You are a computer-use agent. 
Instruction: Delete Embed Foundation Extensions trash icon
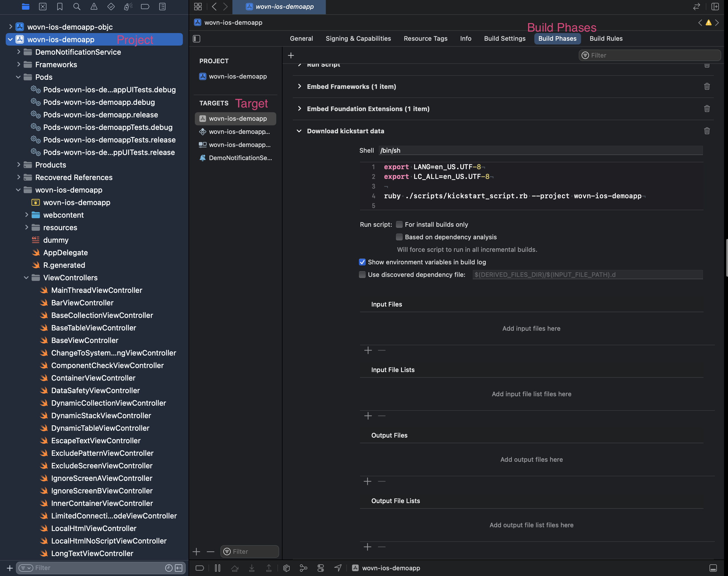point(707,109)
